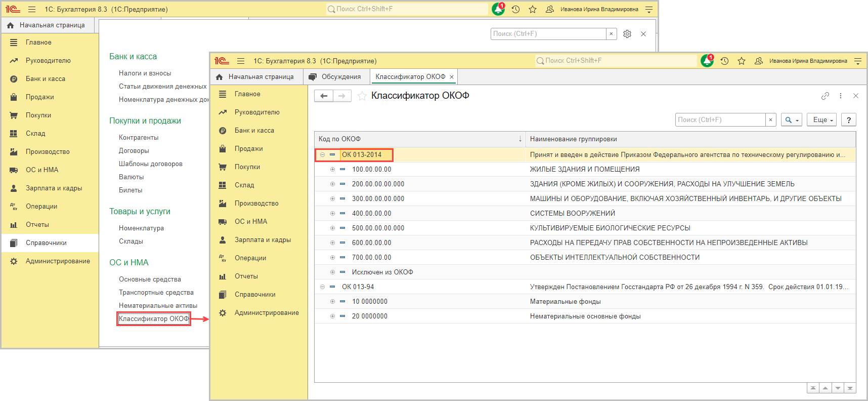The width and height of the screenshot is (868, 401).
Task: Click the Поиск (Ctrl+F) field above the table
Action: point(720,120)
